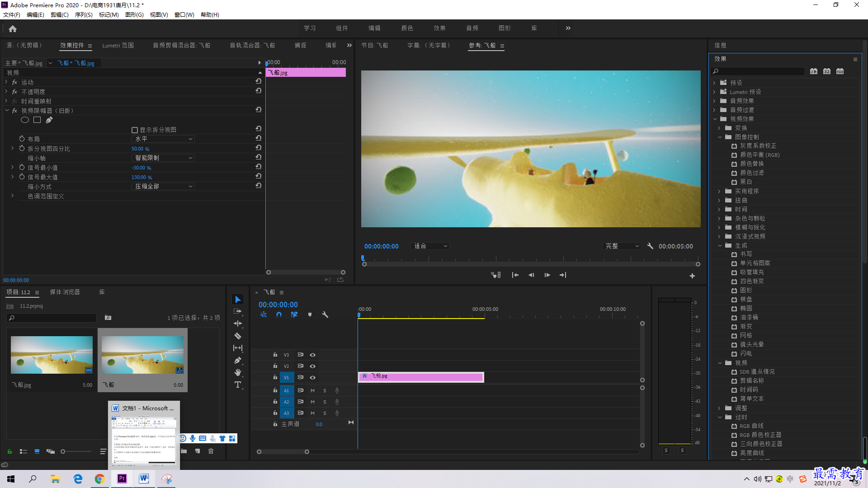The width and height of the screenshot is (868, 488).
Task: Reset the 运动 effect parameters
Action: pyautogui.click(x=259, y=81)
